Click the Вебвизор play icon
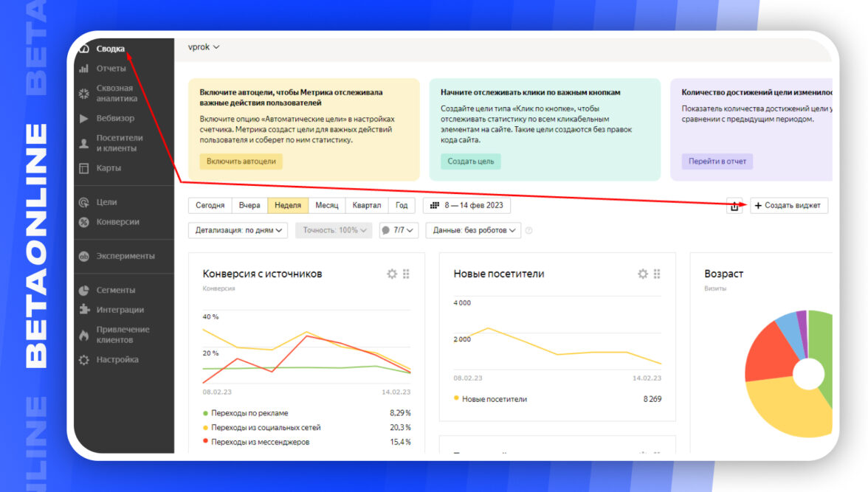The image size is (868, 492). coord(83,119)
